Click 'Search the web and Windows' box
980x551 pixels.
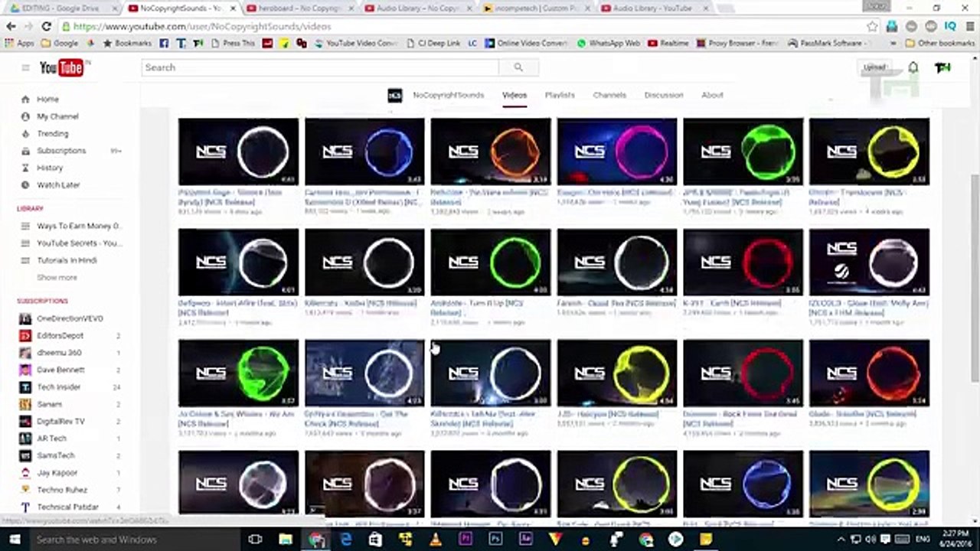coord(135,540)
